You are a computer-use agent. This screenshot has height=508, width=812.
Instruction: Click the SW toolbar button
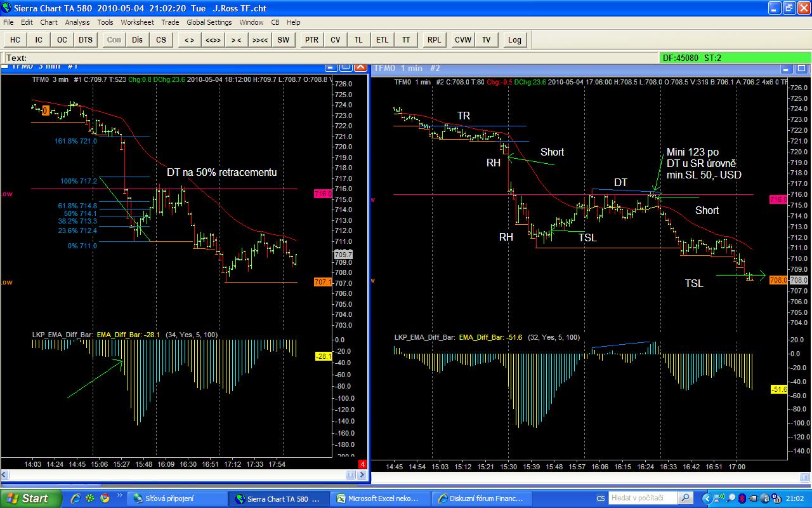pos(283,39)
